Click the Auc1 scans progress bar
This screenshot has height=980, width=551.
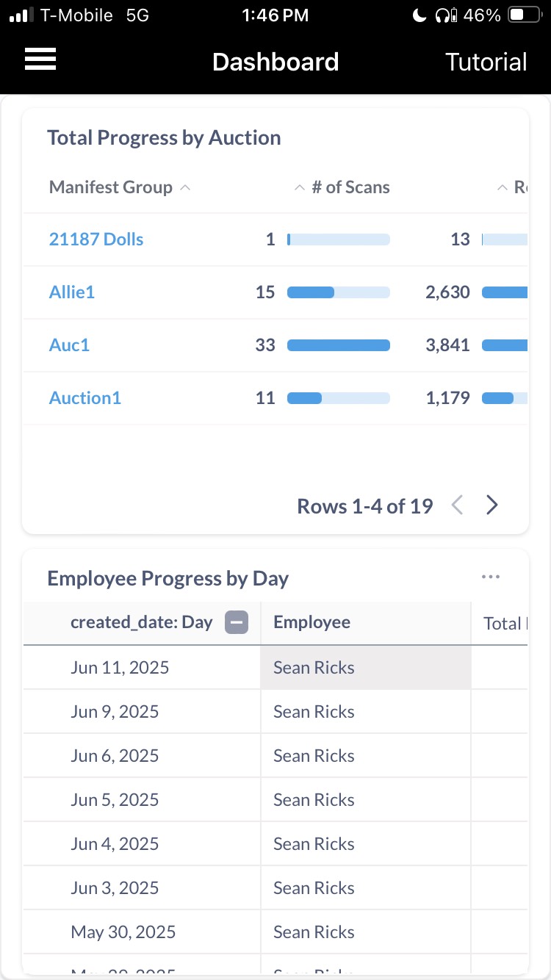338,345
